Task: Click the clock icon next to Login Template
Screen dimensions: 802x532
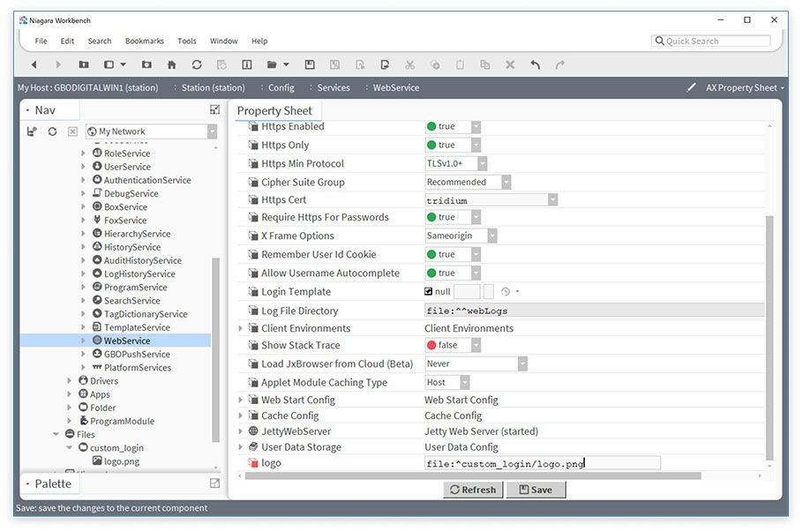Action: 506,291
